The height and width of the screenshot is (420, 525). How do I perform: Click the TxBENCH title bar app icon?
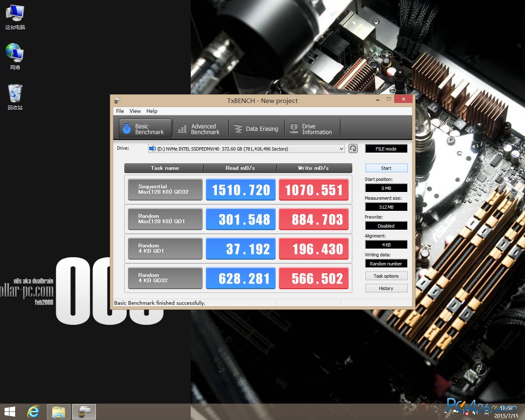tap(117, 100)
